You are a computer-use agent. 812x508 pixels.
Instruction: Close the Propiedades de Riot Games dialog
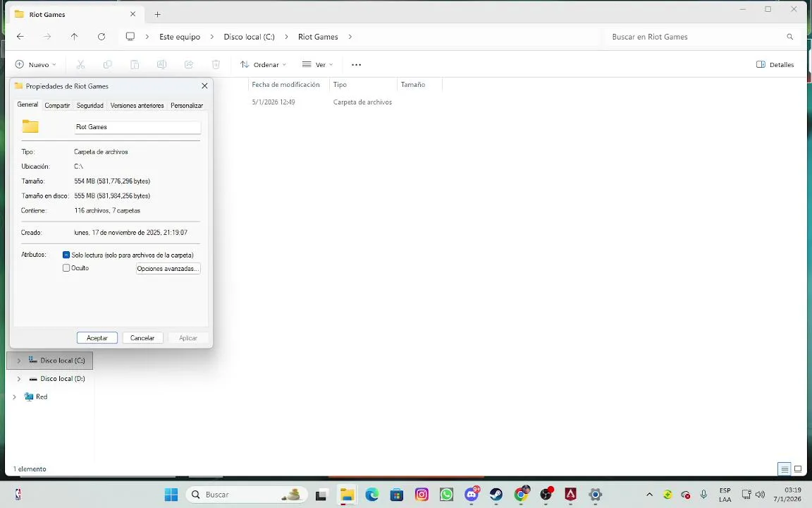tap(204, 86)
